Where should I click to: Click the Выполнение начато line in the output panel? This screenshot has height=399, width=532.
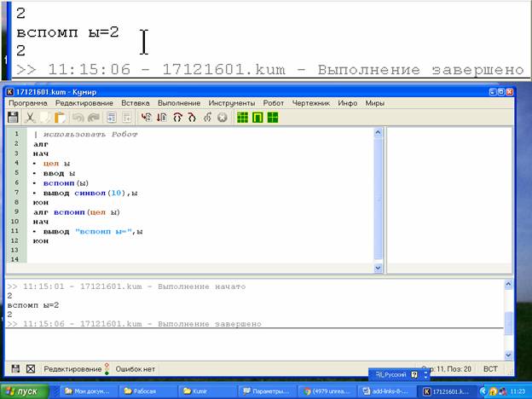tap(126, 286)
